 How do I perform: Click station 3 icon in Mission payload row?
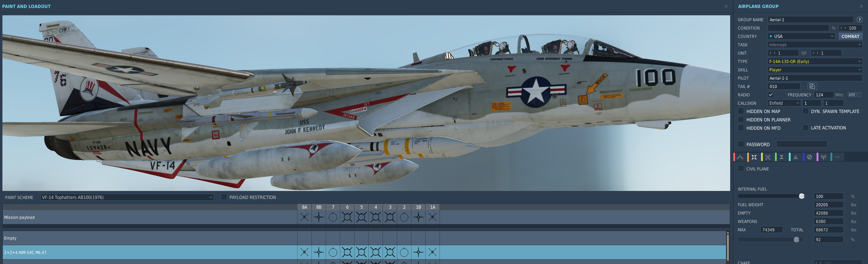[x=390, y=217]
